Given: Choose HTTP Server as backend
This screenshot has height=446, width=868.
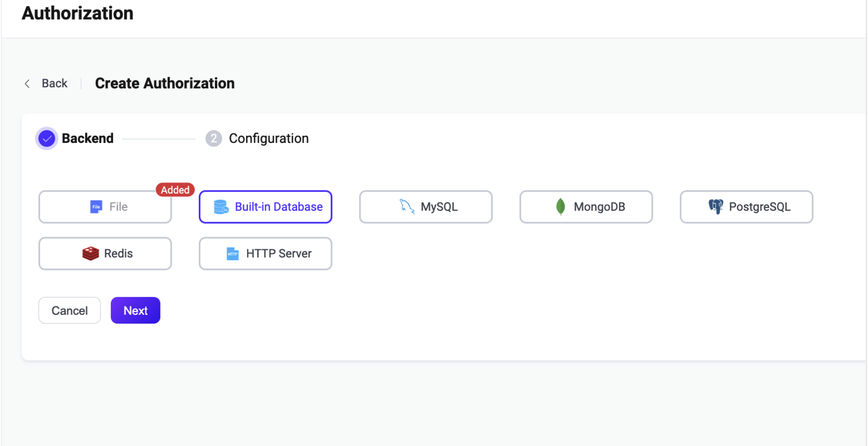Looking at the screenshot, I should [x=266, y=254].
